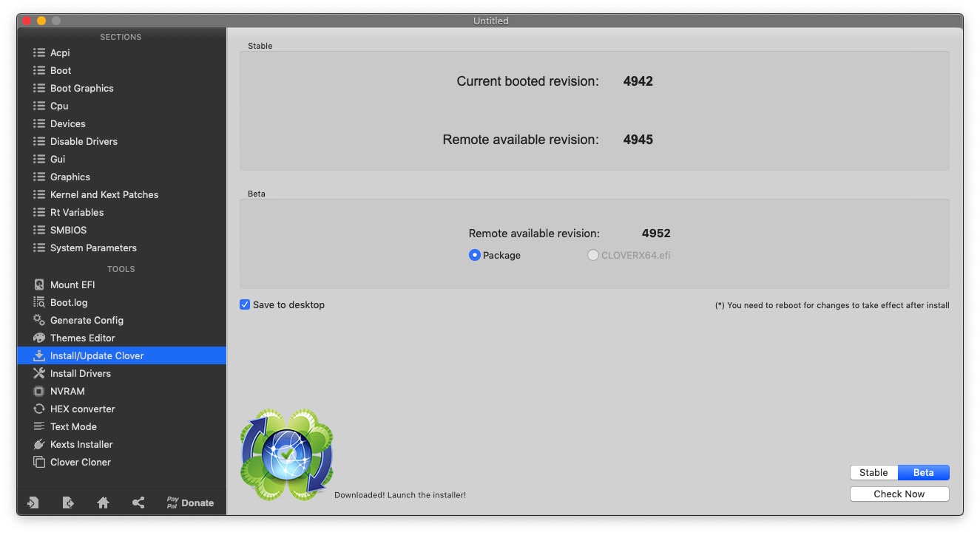Image resolution: width=980 pixels, height=535 pixels.
Task: Click the import configuration icon
Action: [33, 502]
